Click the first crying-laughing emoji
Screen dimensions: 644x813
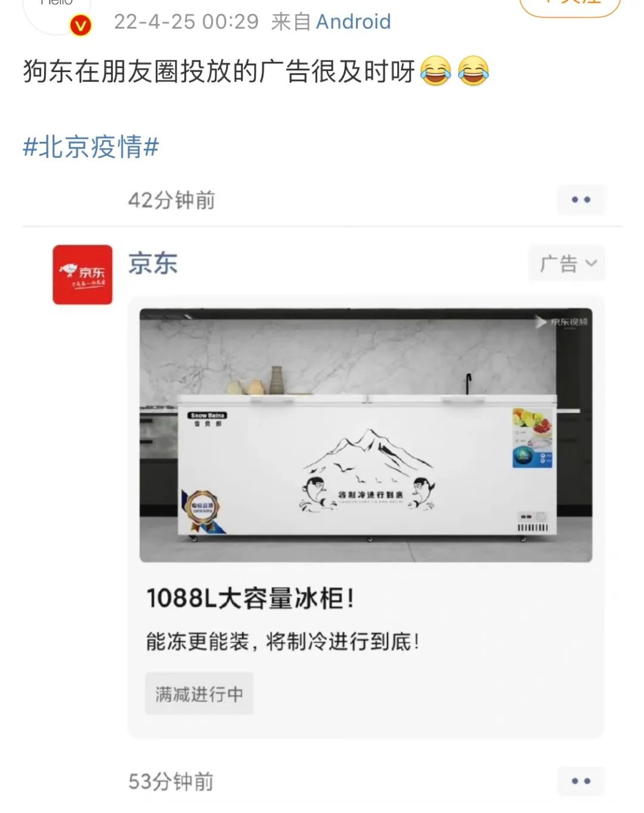pyautogui.click(x=435, y=71)
